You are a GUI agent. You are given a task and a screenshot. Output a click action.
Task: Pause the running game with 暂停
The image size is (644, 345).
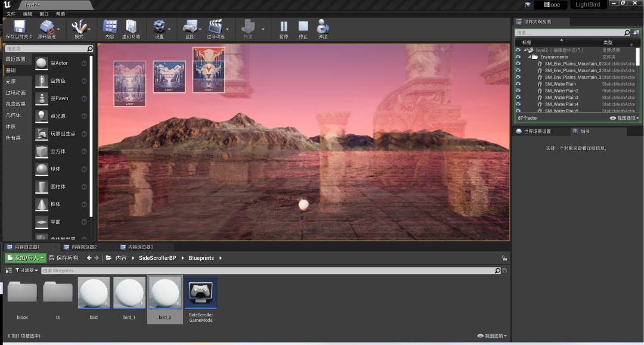[283, 26]
